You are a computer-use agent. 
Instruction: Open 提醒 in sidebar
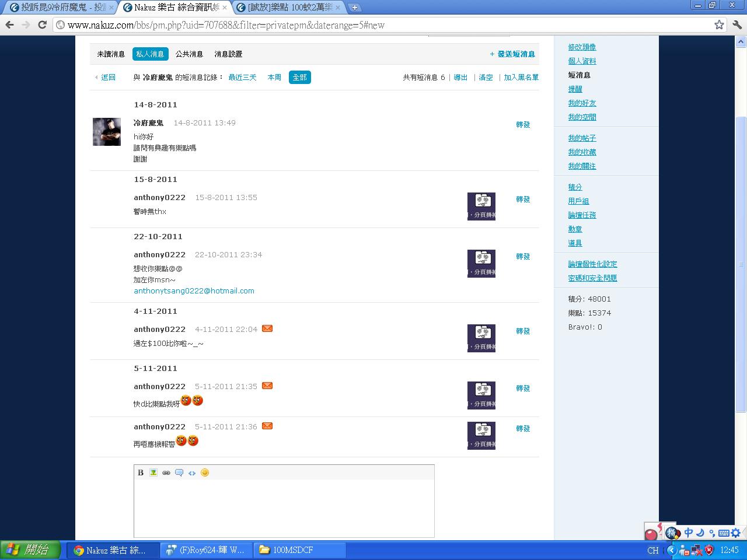575,89
